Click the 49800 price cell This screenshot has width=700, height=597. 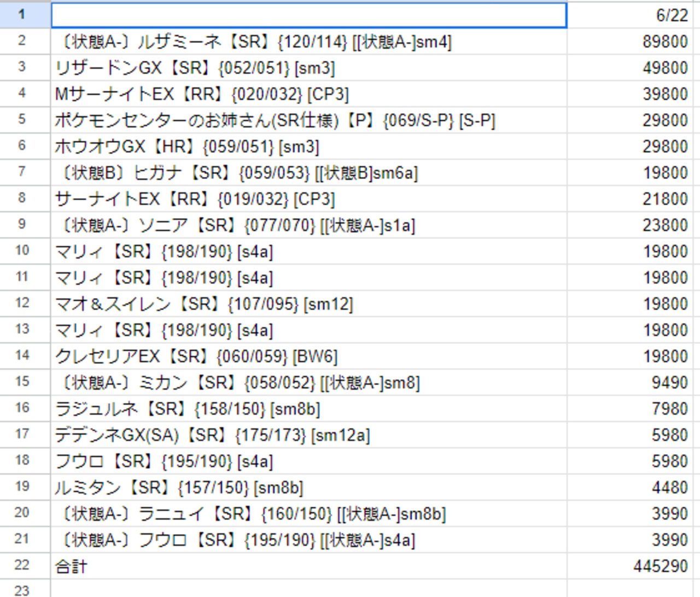point(629,68)
